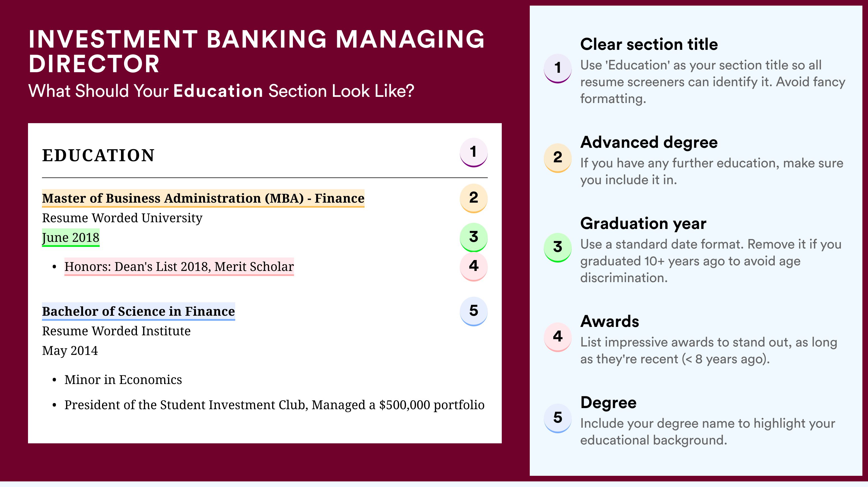This screenshot has height=487, width=868.
Task: Click the Clear section title heading
Action: [649, 45]
